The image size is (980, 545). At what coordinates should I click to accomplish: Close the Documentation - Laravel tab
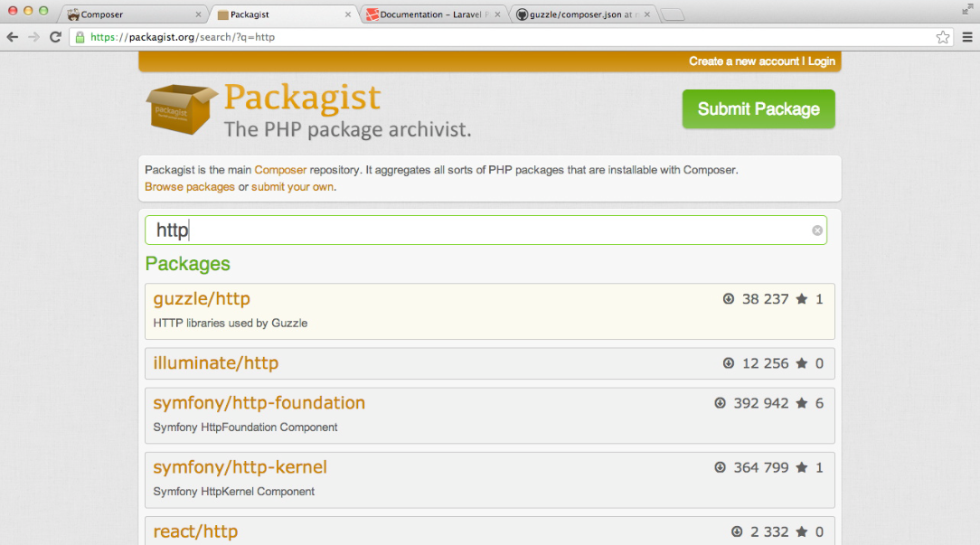coord(497,14)
